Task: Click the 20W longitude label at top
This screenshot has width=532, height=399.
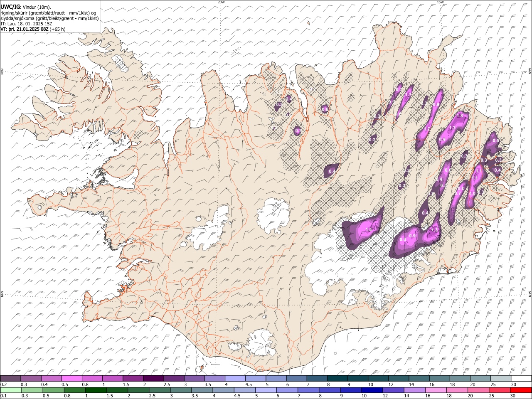Action: point(221,2)
